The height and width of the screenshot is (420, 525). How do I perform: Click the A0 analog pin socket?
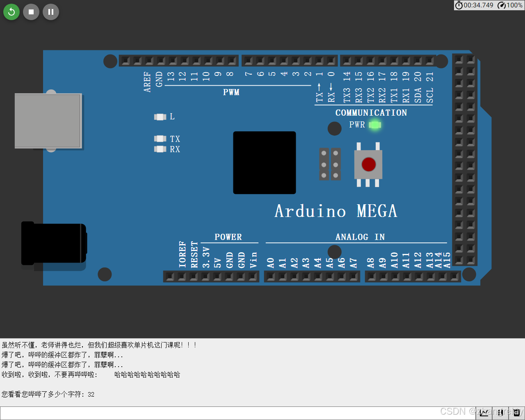(x=271, y=277)
